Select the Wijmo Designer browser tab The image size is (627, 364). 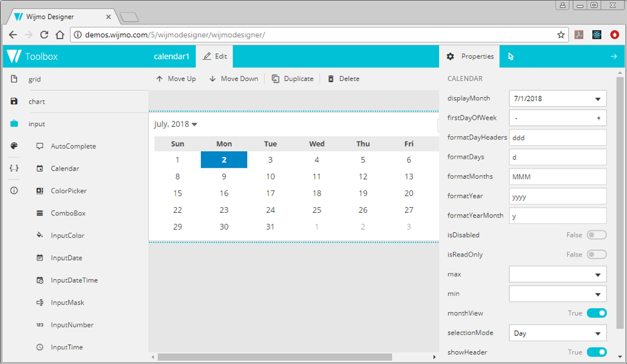(64, 17)
